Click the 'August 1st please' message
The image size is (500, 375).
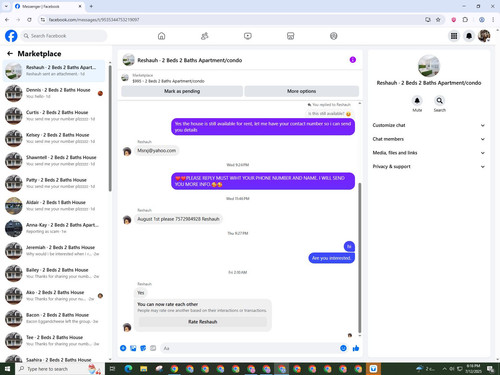pos(178,219)
